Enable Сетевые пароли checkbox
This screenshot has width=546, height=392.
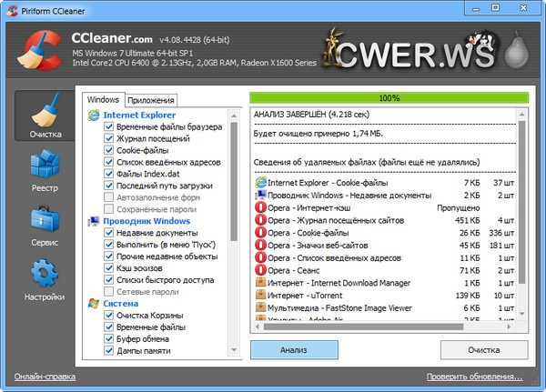[x=108, y=291]
